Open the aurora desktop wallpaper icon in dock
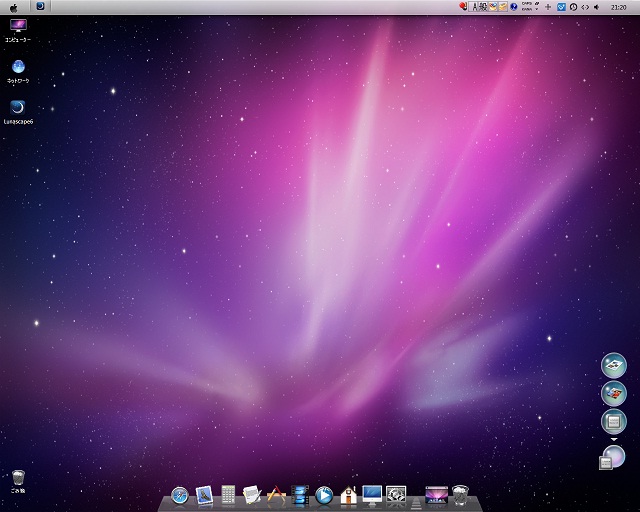This screenshot has height=512, width=640. [436, 495]
